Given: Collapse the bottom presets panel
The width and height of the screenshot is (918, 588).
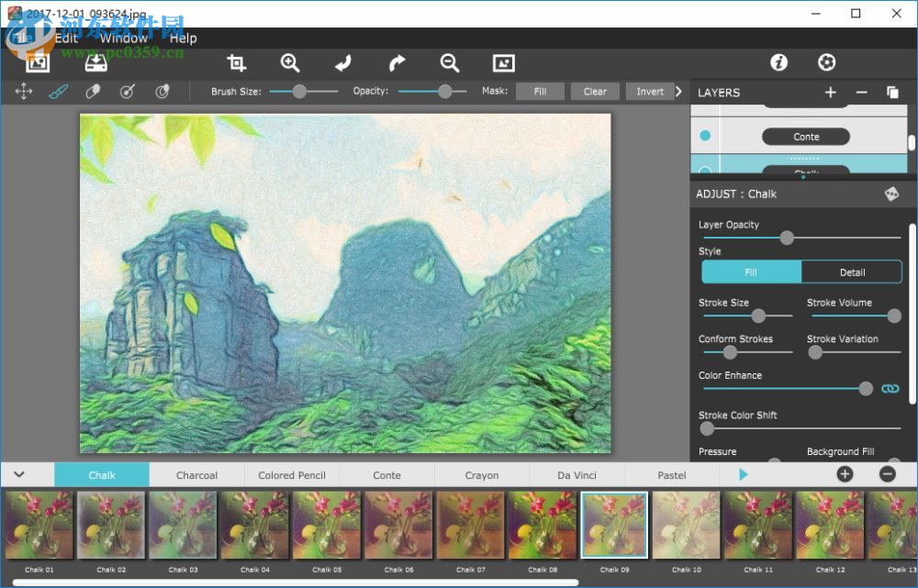Looking at the screenshot, I should [20, 474].
